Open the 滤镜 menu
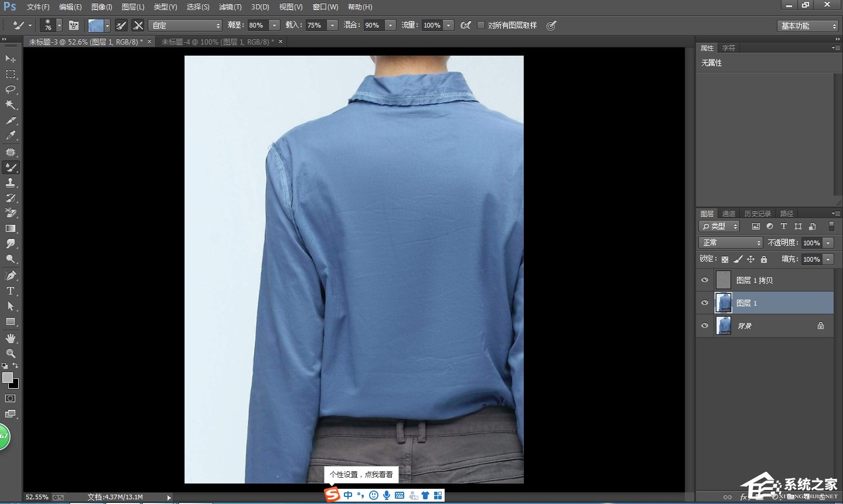843x504 pixels. coord(230,6)
